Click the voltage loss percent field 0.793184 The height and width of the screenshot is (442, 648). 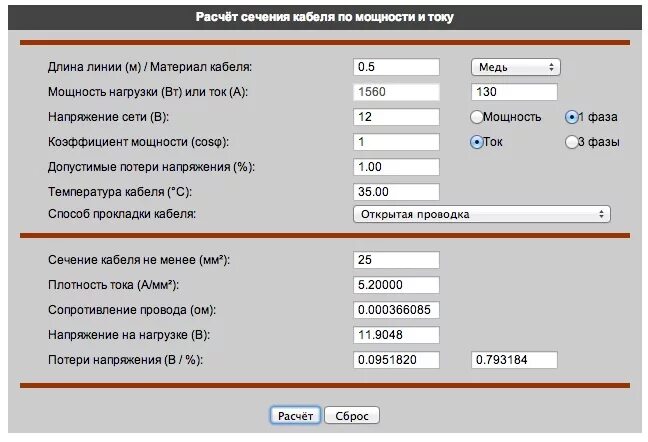514,360
